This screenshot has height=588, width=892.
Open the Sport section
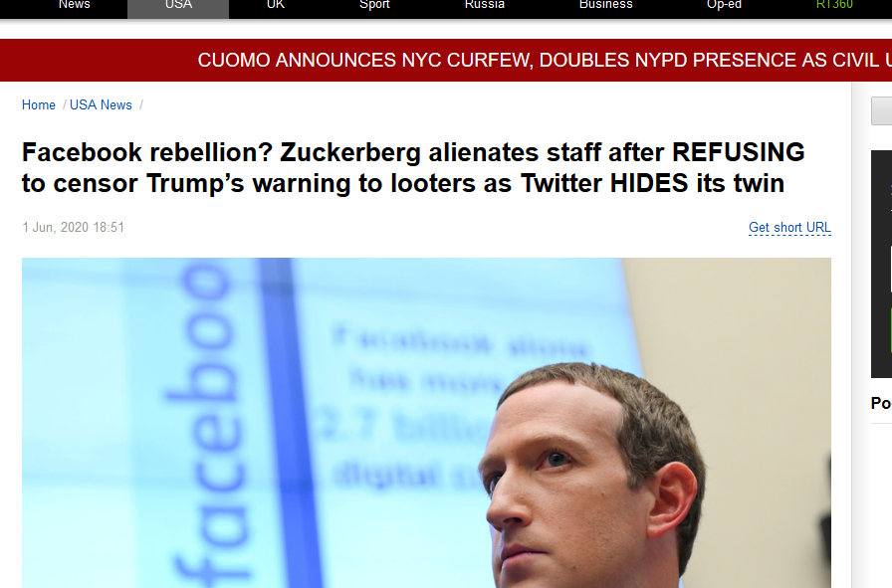click(374, 6)
